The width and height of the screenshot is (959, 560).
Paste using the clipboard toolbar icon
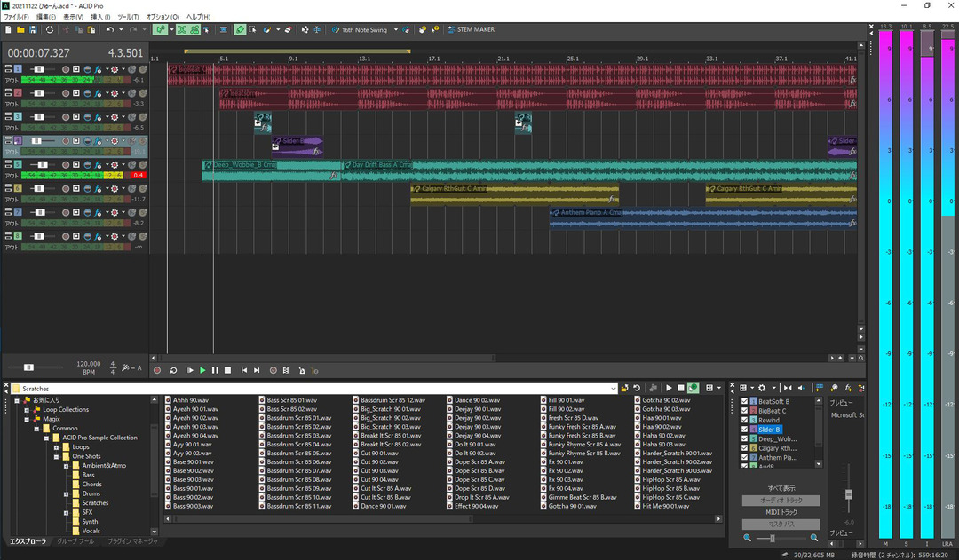click(91, 29)
